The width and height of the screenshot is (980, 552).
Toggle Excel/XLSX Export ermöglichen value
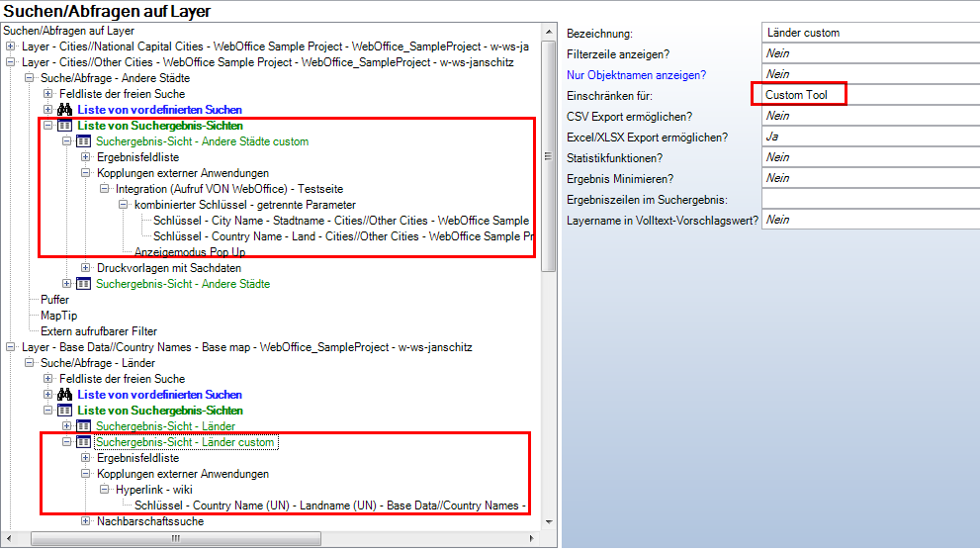pos(870,137)
